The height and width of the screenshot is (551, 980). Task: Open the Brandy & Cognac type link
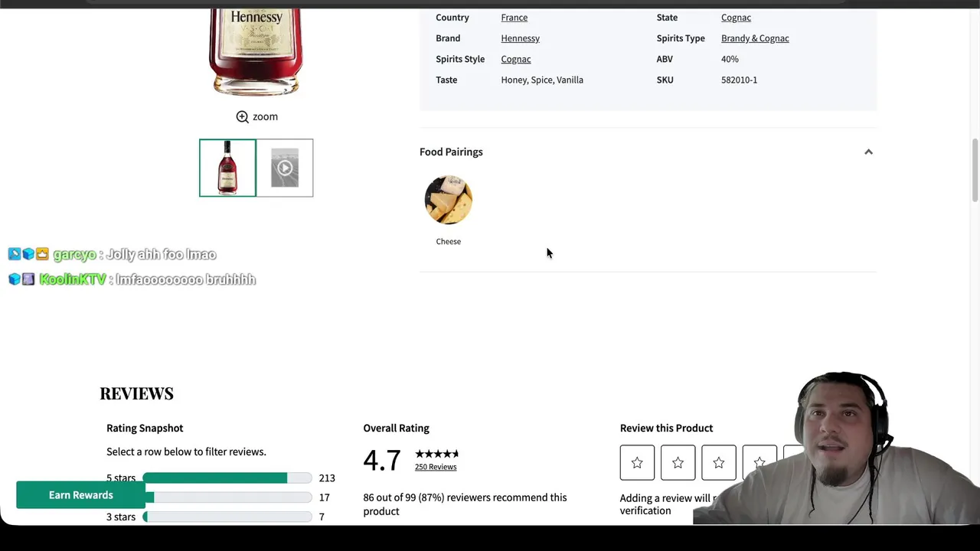coord(755,38)
